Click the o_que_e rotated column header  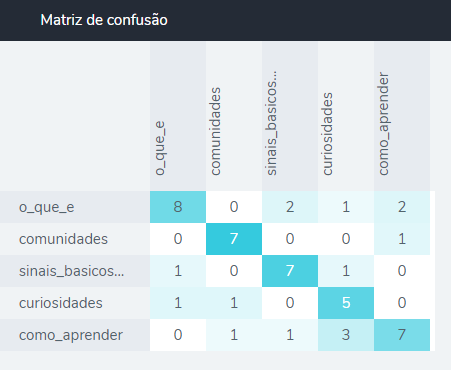(160, 148)
